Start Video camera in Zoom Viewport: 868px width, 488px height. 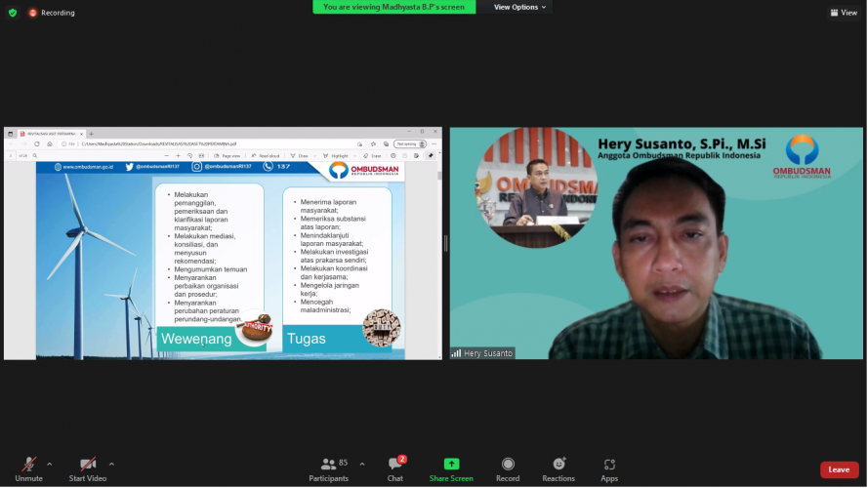pos(88,467)
